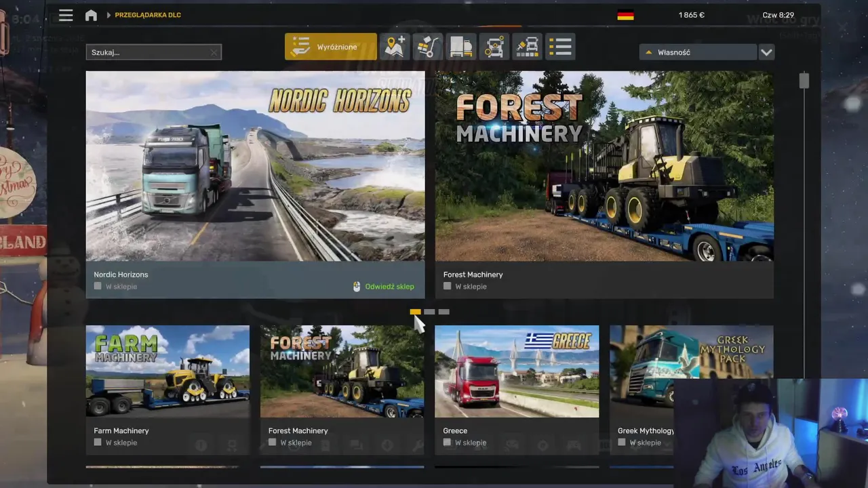
Task: Select first carousel page indicator
Action: point(415,312)
